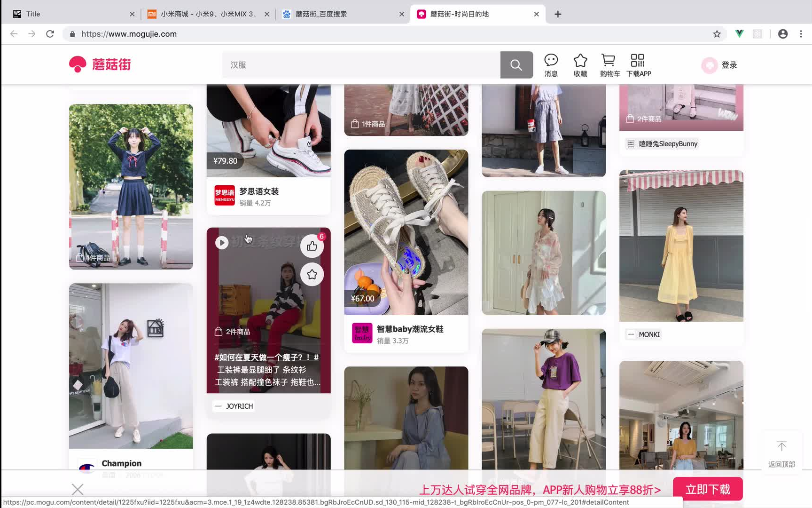Open the 瞌睡兔SleepyBunny label
This screenshot has height=508, width=812.
click(x=662, y=143)
